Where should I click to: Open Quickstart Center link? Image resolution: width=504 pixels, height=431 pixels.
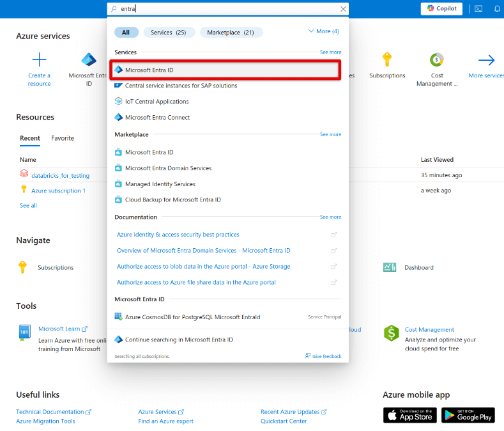tap(284, 421)
